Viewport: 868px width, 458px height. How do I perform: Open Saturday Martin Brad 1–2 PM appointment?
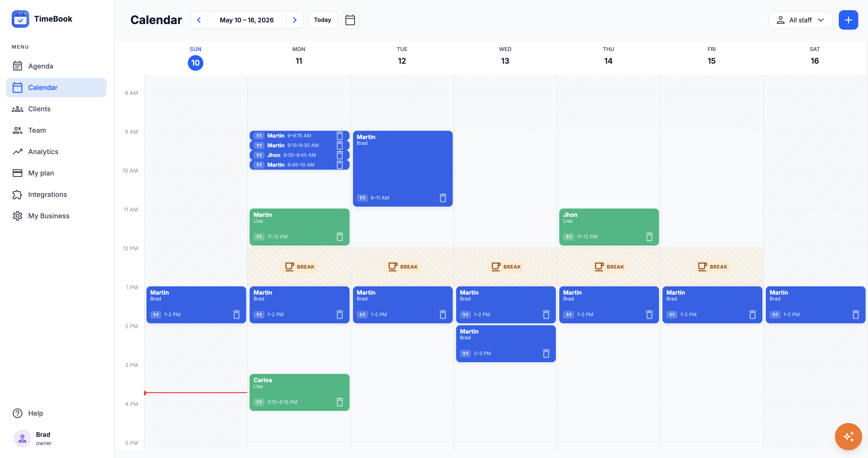coord(815,305)
